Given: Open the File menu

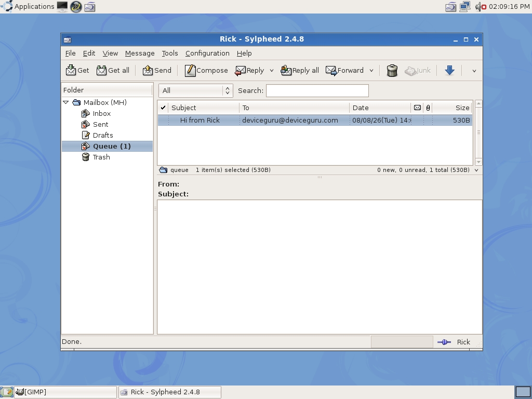Looking at the screenshot, I should coord(70,54).
